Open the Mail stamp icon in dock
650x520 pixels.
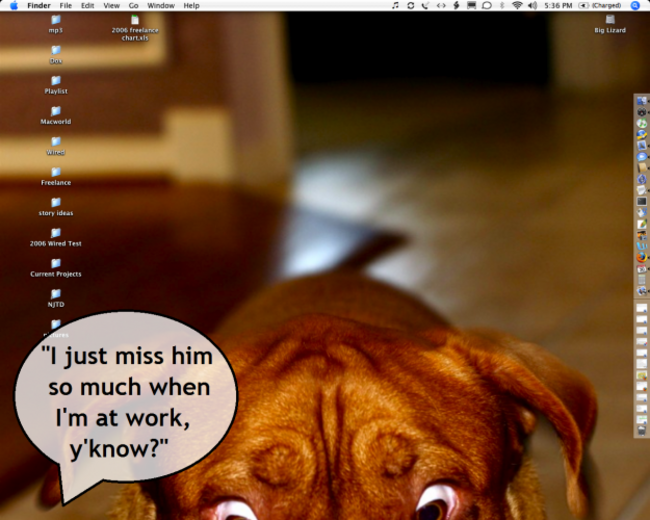click(x=642, y=146)
